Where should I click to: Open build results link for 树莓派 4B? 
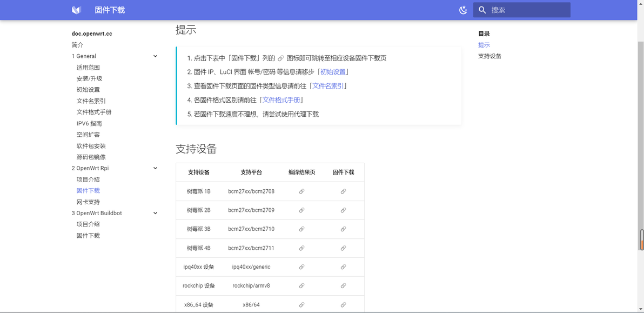[301, 248]
